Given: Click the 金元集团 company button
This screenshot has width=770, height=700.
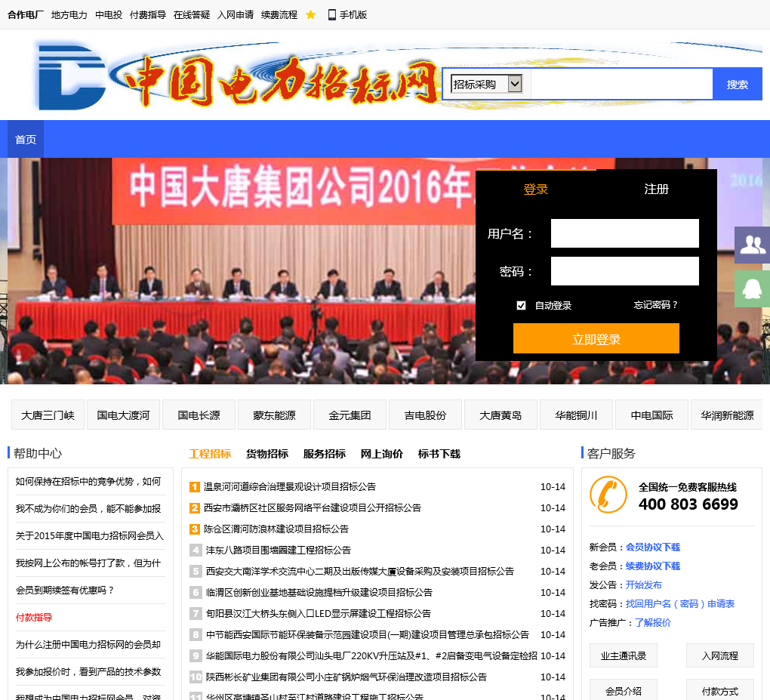Looking at the screenshot, I should click(x=350, y=415).
